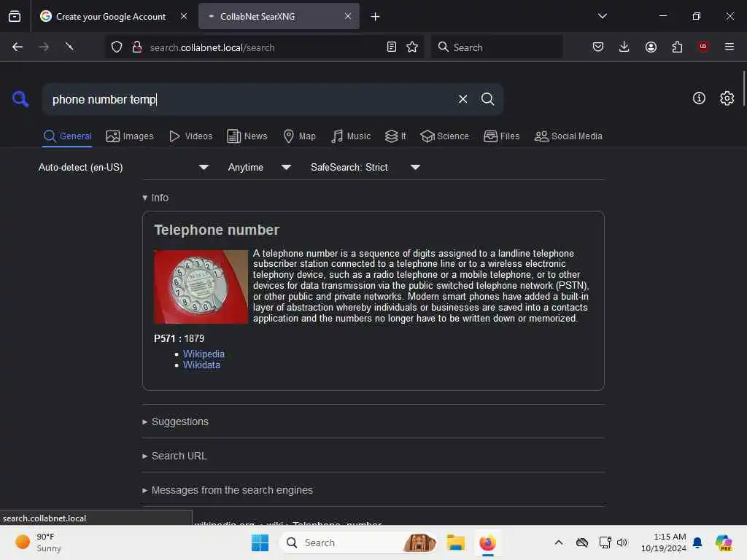Open the Map category

pos(299,136)
